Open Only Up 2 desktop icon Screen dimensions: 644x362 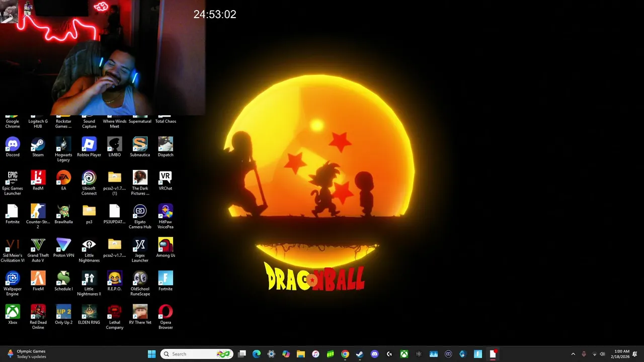pos(63,315)
